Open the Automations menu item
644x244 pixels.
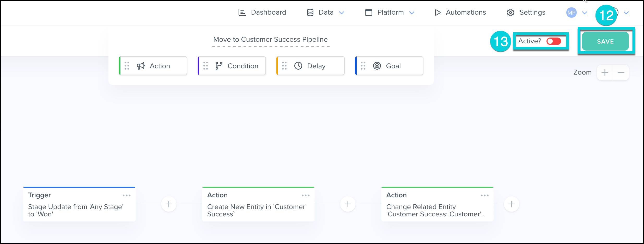coord(460,13)
